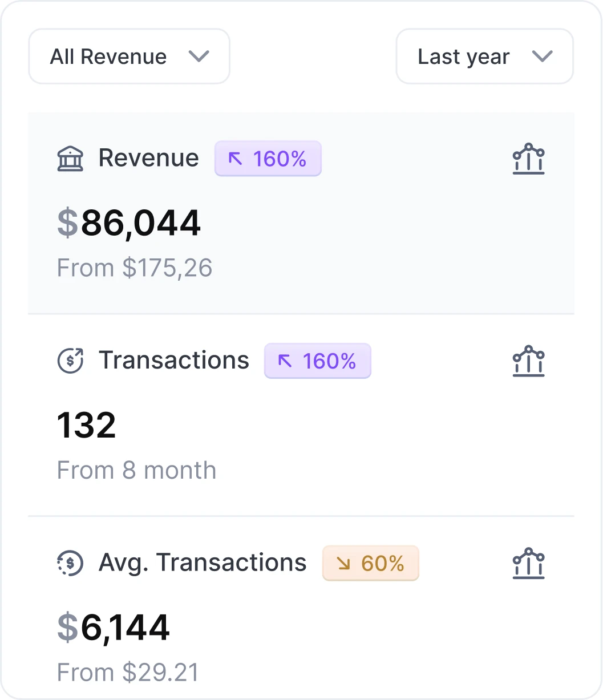This screenshot has width=603, height=700.
Task: Click the $86,044 revenue value
Action: click(128, 223)
